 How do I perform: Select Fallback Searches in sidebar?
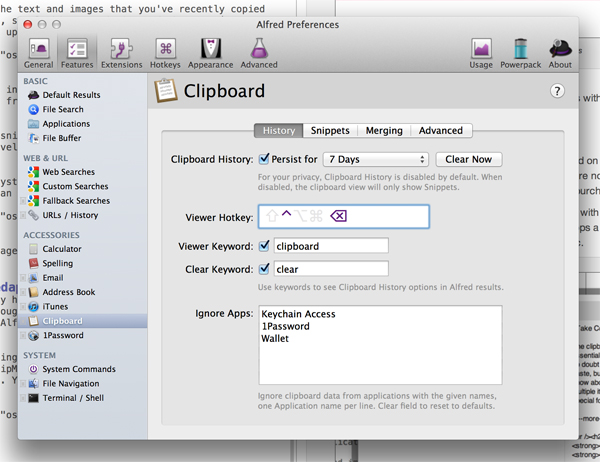click(x=68, y=201)
